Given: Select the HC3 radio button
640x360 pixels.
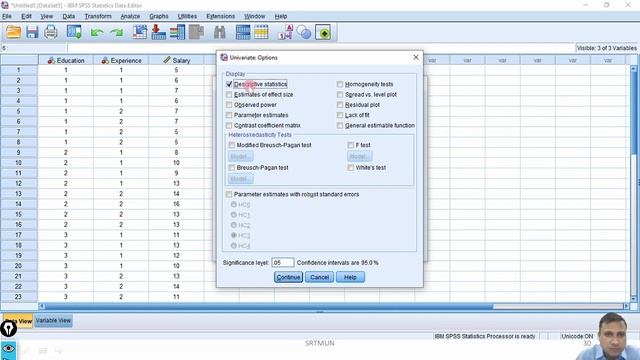Looking at the screenshot, I should pos(234,236).
